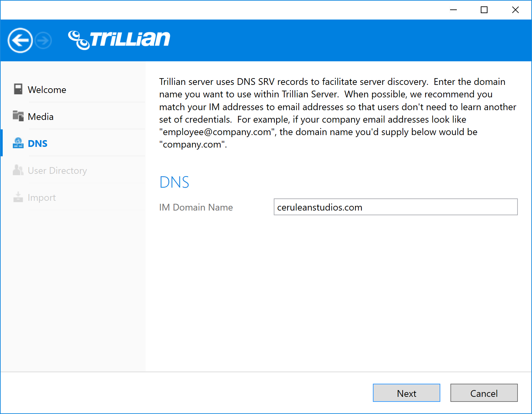Minimize the setup window

(x=453, y=10)
